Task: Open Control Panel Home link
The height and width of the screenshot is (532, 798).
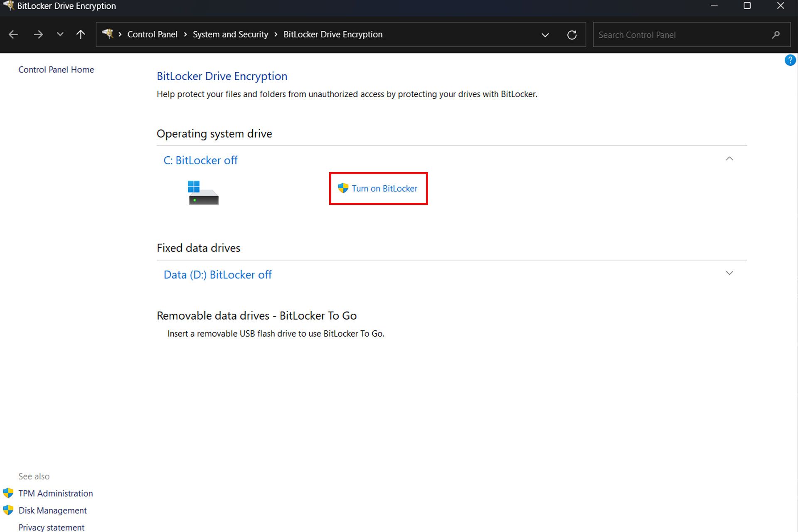Action: coord(55,69)
